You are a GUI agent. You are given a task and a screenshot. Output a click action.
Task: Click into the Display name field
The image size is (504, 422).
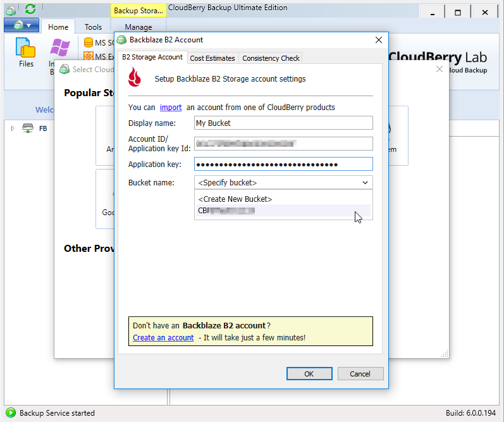(x=283, y=123)
